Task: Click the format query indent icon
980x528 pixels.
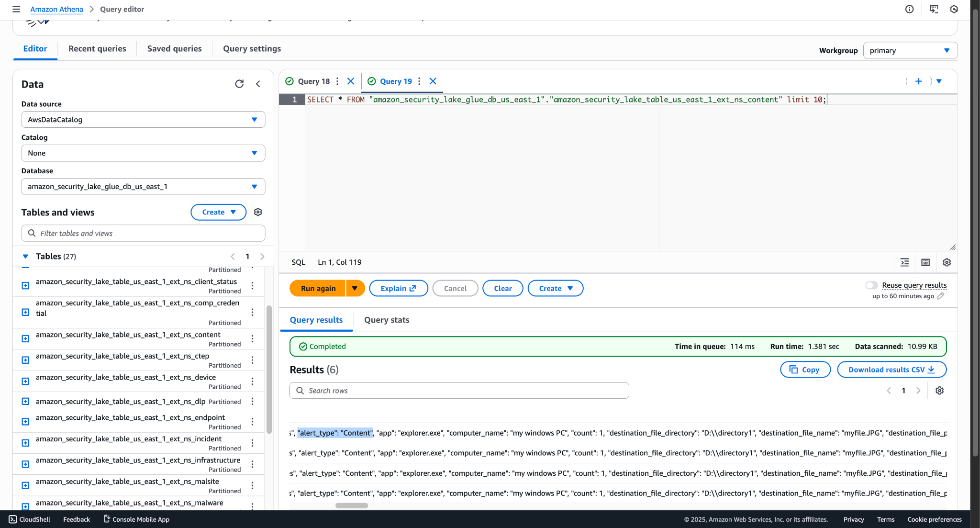Action: point(904,262)
